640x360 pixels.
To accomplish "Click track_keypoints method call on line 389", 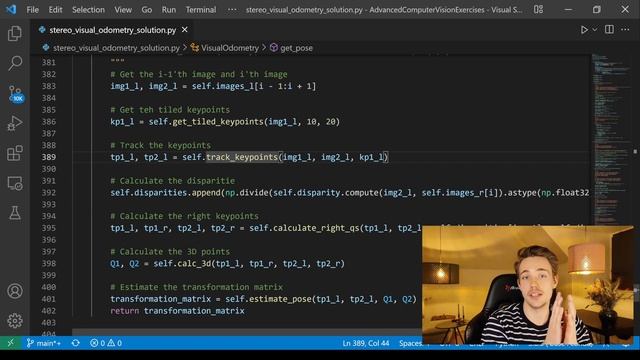I will pos(242,157).
